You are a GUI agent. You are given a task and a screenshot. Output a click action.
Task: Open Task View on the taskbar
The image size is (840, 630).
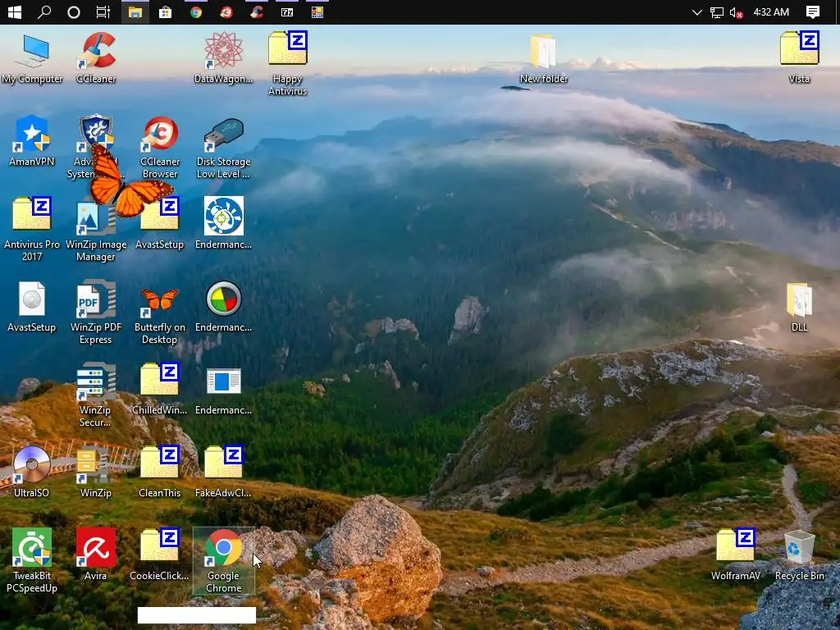103,11
